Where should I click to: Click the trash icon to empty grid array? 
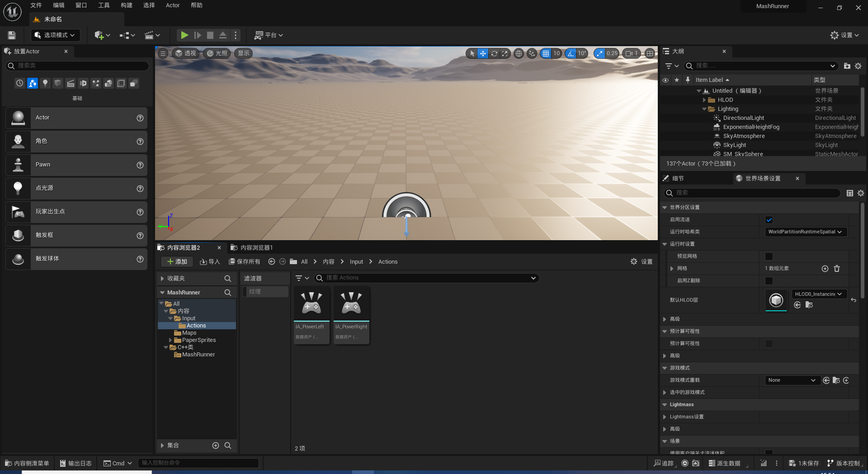click(836, 269)
